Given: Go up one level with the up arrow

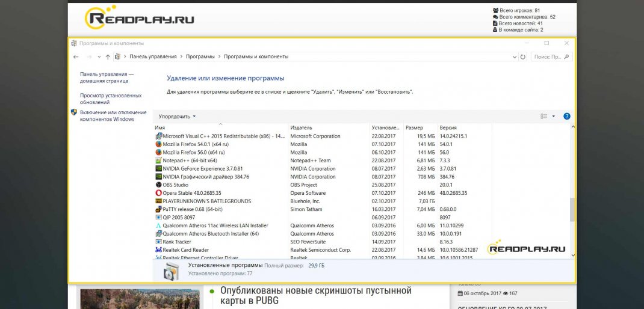Looking at the screenshot, I should [108, 57].
